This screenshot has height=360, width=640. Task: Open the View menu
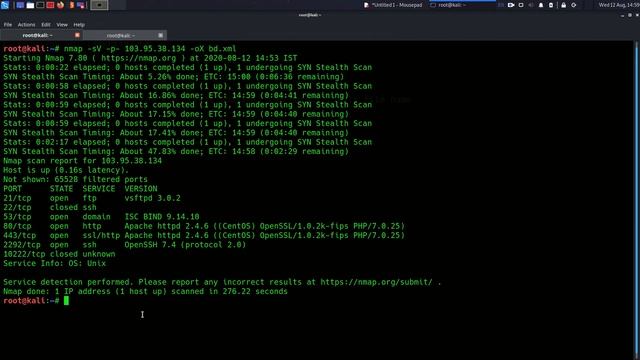coord(62,25)
